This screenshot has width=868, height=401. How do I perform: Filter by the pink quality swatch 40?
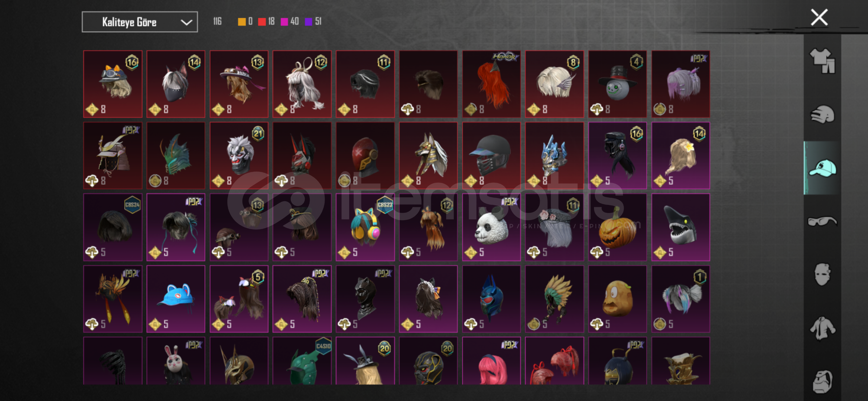tap(290, 22)
